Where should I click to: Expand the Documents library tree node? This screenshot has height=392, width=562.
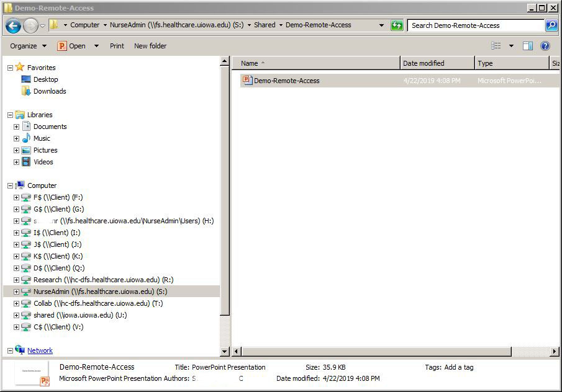pos(16,127)
